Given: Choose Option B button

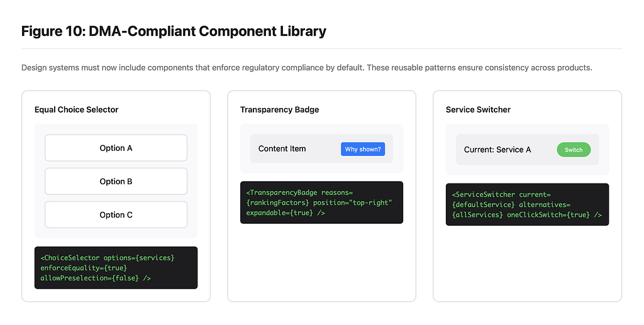Looking at the screenshot, I should (116, 182).
